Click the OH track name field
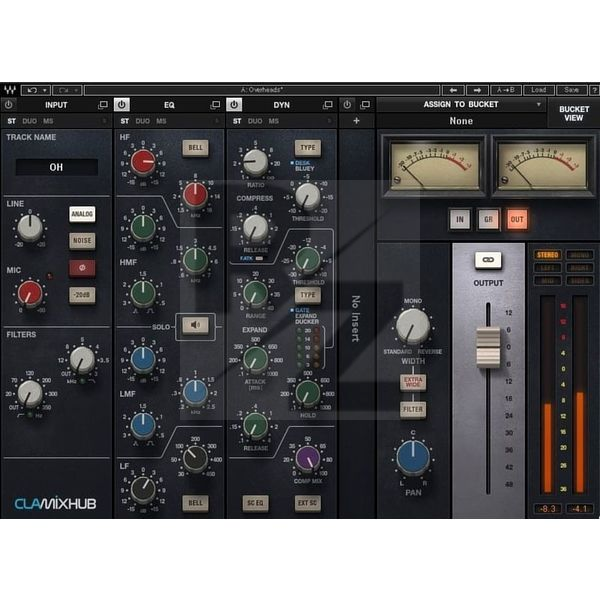Image resolution: width=600 pixels, height=600 pixels. (x=57, y=167)
